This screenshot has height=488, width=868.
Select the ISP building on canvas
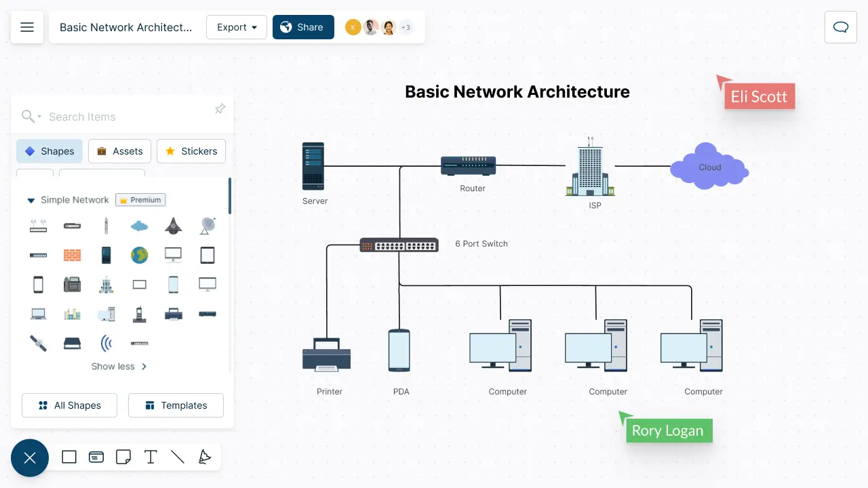coord(590,167)
